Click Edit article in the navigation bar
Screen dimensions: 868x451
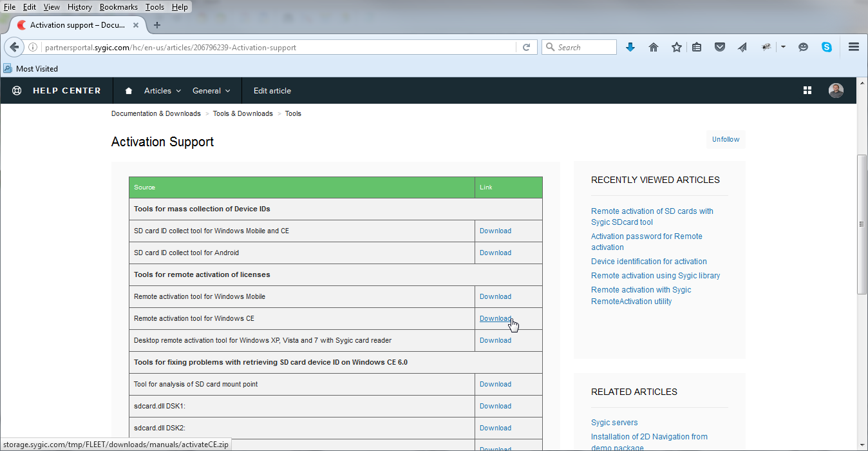[272, 91]
